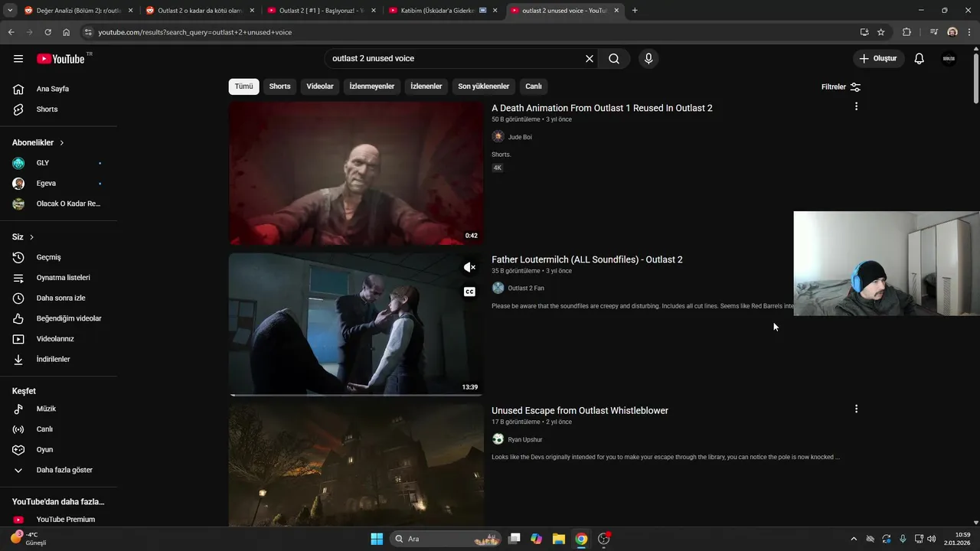Toggle captions on Father Loutermilch preview
The image size is (980, 551).
coord(469,292)
